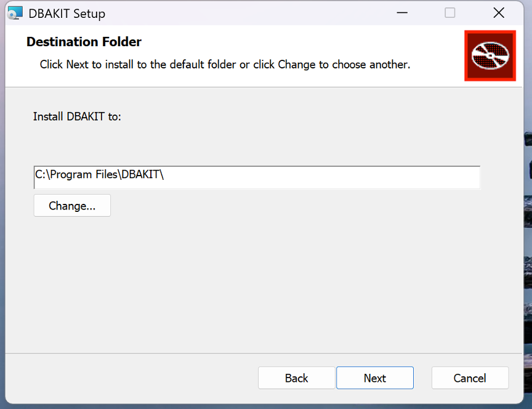The image size is (532, 409).
Task: Click the Destination Folder heading
Action: [x=84, y=42]
